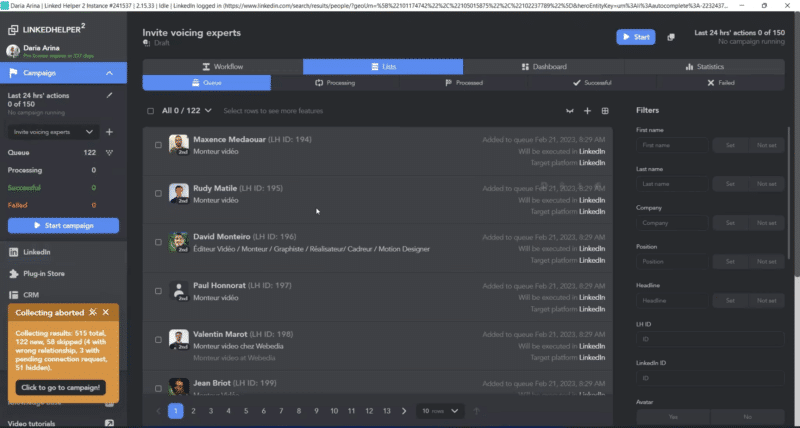This screenshot has width=800, height=428.
Task: Select the Failed sub-tab
Action: 720,83
